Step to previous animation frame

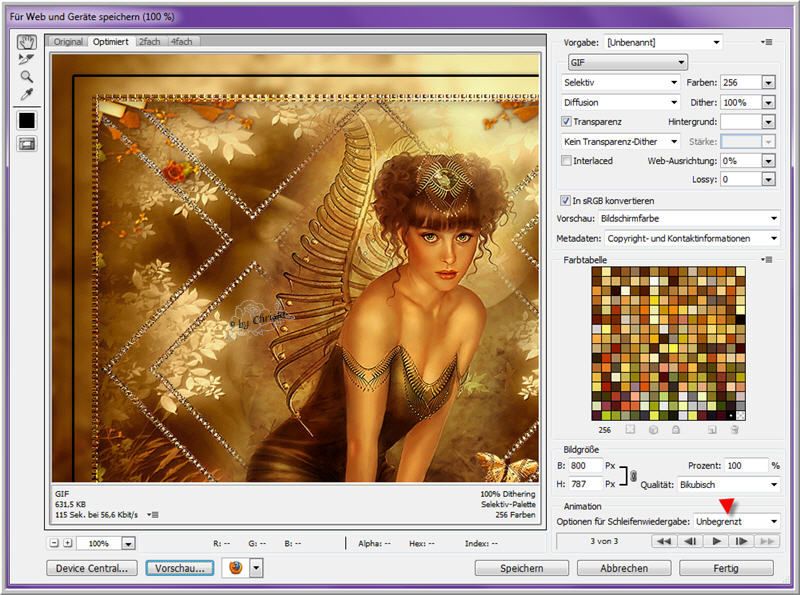tap(690, 541)
